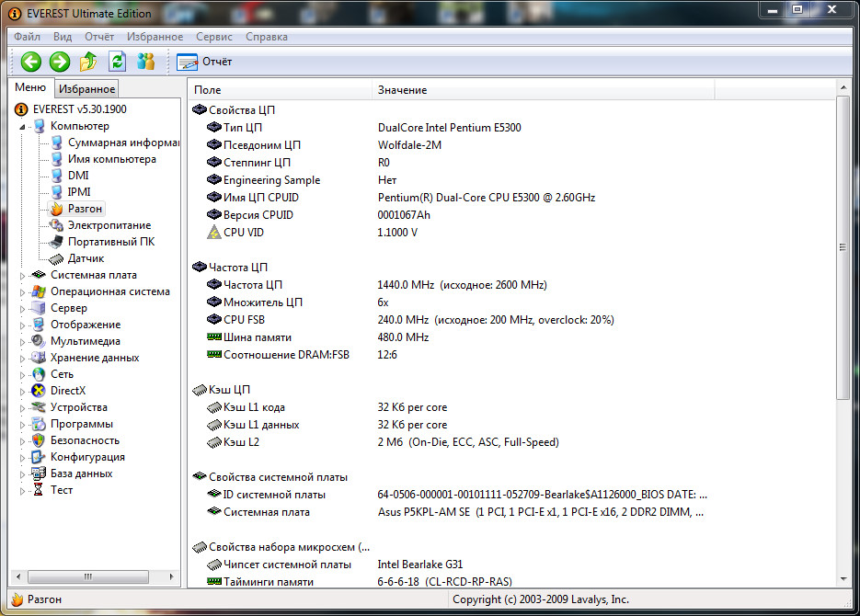Image resolution: width=860 pixels, height=616 pixels.
Task: Expand the DirectX tree node
Action: click(22, 392)
